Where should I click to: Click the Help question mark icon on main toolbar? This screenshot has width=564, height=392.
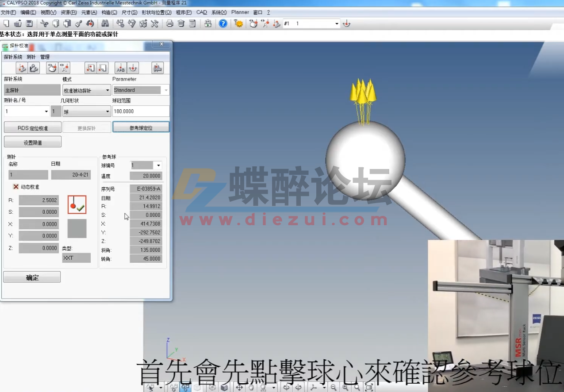[223, 24]
